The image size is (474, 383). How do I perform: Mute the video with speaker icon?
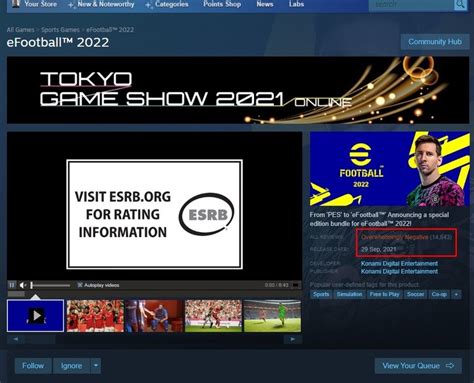22,285
